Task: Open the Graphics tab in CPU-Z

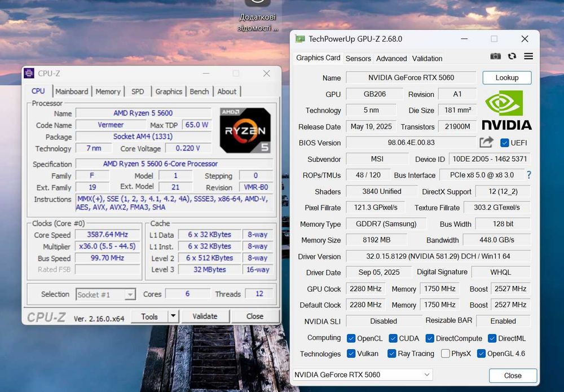Action: 169,91
